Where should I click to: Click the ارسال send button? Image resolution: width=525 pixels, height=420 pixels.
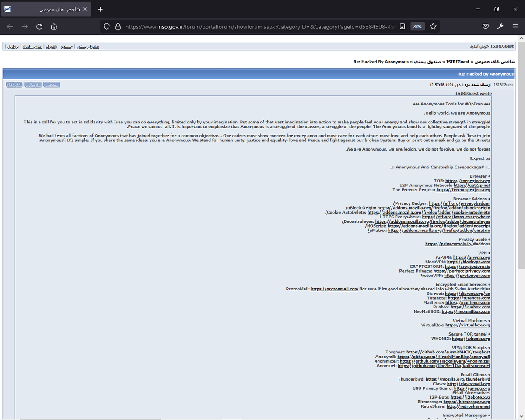tap(33, 84)
